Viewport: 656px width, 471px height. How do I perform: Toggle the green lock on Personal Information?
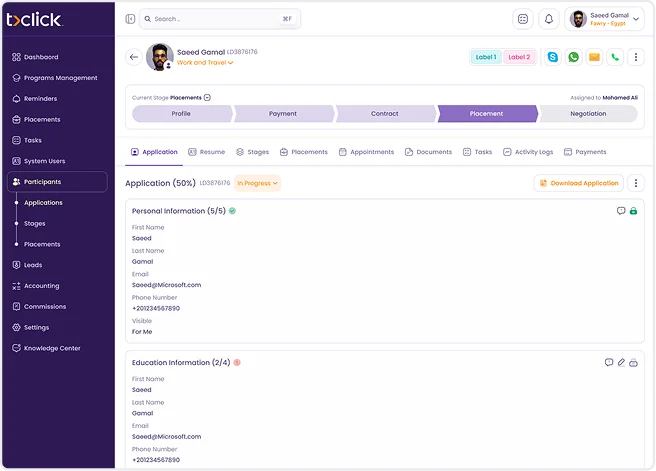pos(633,211)
